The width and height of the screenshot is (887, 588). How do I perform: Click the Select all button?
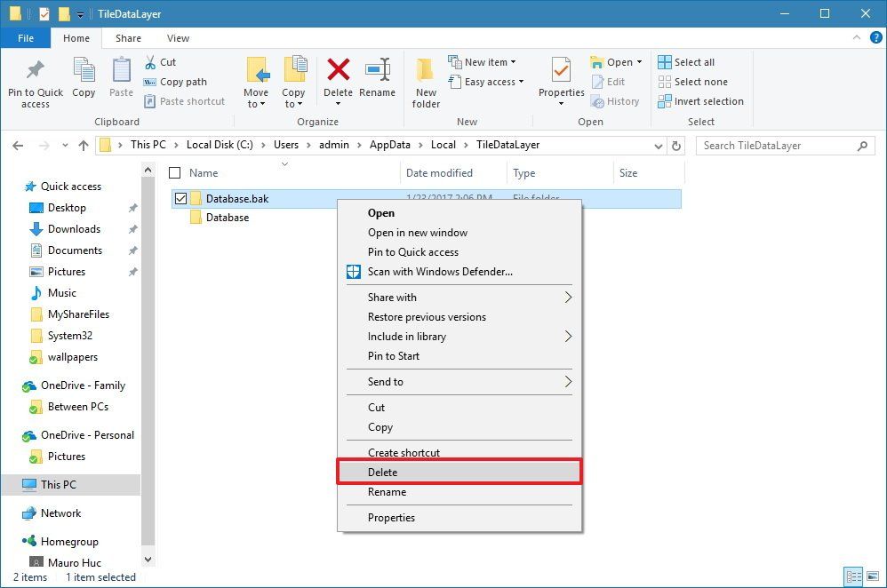point(693,61)
